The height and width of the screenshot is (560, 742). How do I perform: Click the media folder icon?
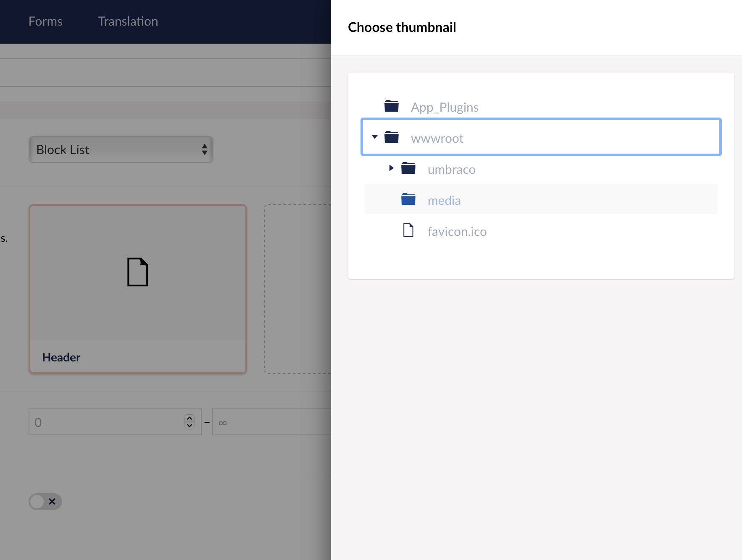tap(408, 199)
